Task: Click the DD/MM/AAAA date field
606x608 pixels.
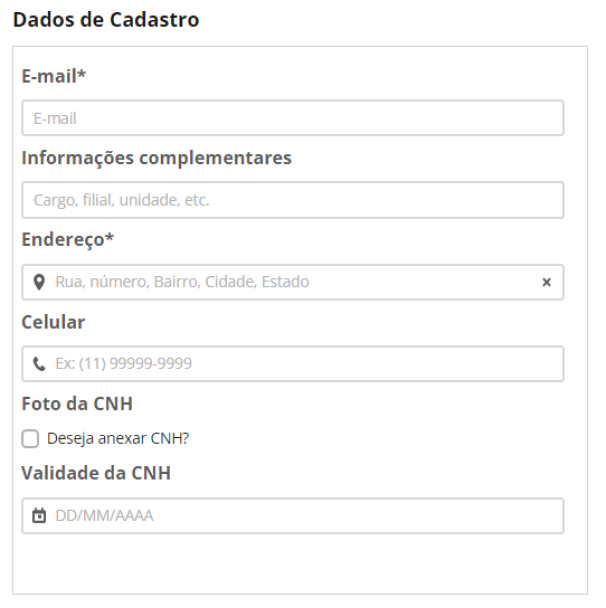Action: 293,515
